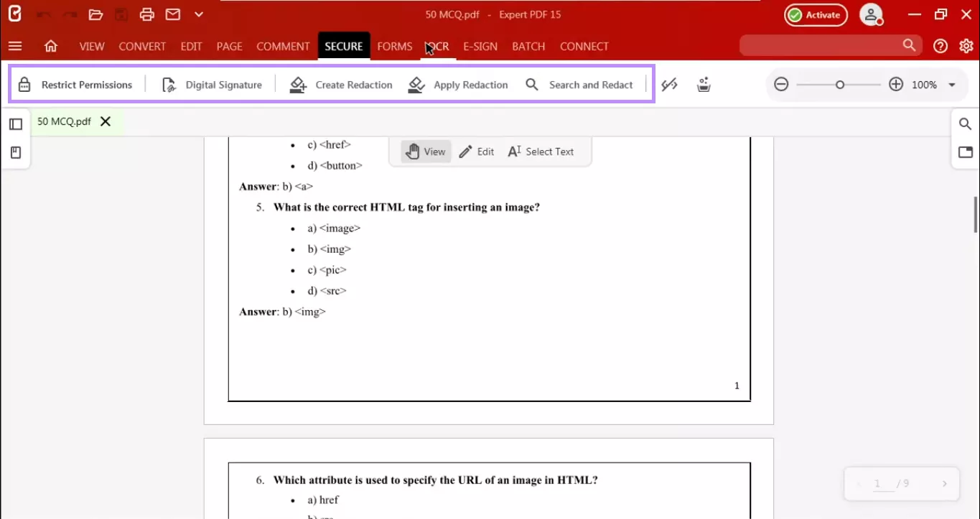
Task: Select the hand View tool
Action: (x=425, y=151)
